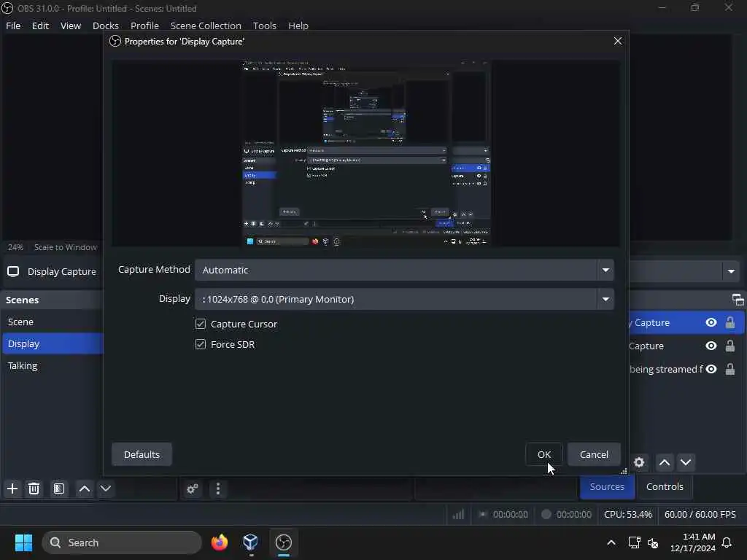The height and width of the screenshot is (560, 747).
Task: Show hidden system tray icons
Action: coord(611,542)
